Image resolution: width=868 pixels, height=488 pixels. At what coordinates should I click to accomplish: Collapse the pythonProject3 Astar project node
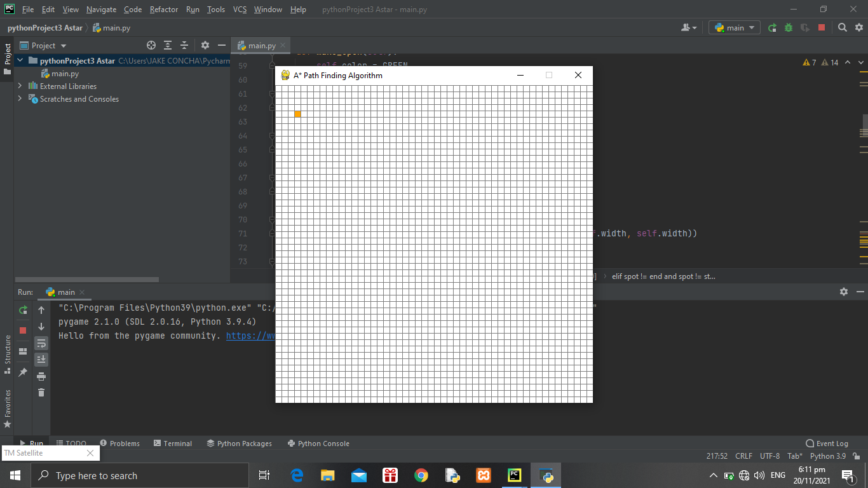click(x=20, y=60)
